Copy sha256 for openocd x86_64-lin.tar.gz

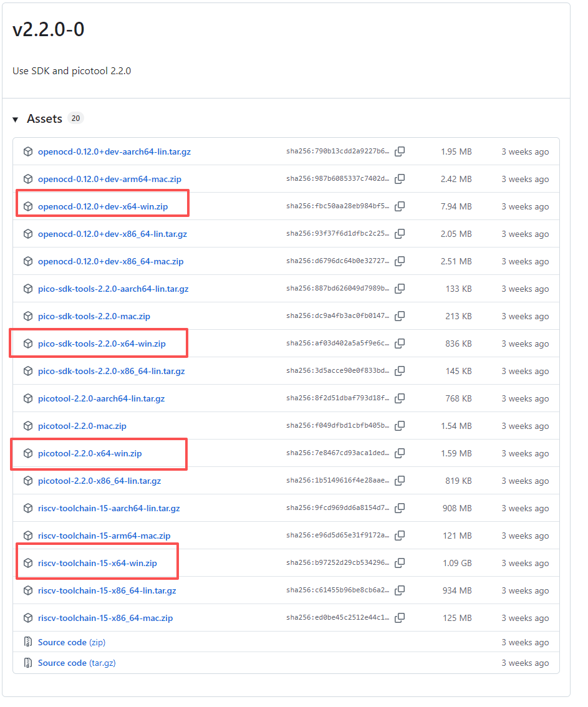[400, 234]
